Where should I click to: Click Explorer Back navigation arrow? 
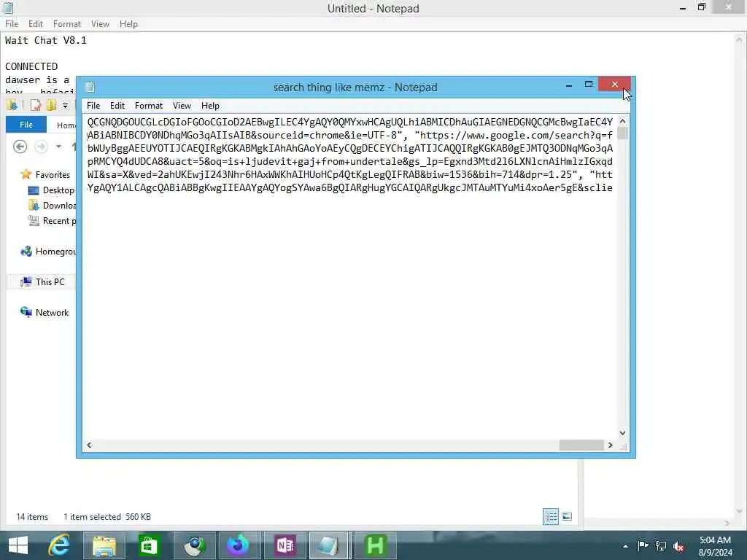coord(20,147)
